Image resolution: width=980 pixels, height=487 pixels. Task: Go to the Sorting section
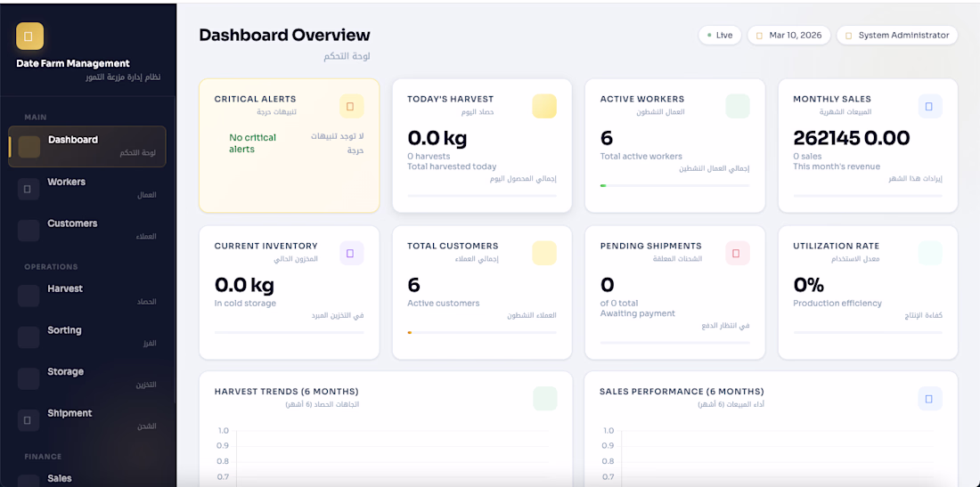(x=87, y=337)
